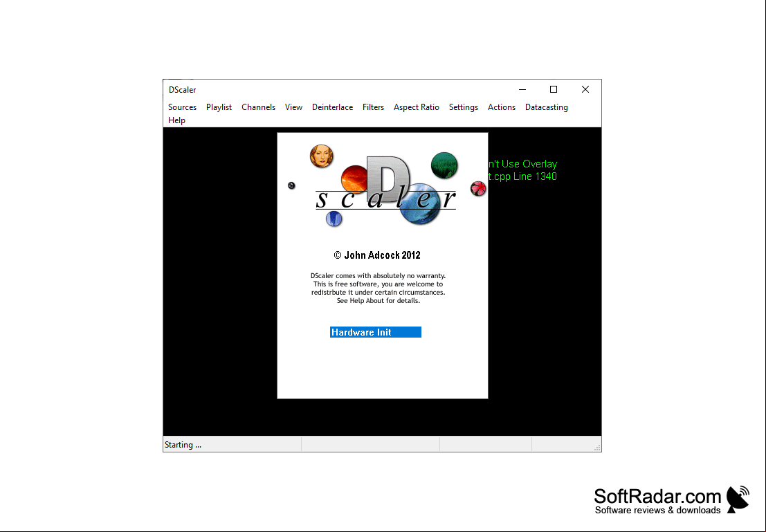Click the DScaler window title text
766x532 pixels.
(x=182, y=90)
